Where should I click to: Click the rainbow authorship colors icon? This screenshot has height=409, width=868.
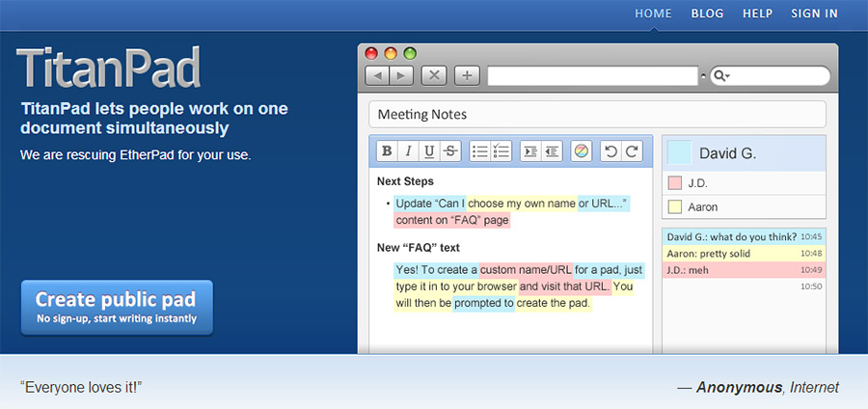(582, 151)
